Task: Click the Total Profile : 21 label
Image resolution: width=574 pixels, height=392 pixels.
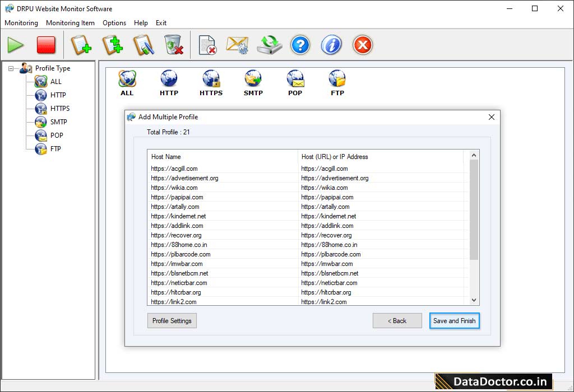Action: point(168,132)
